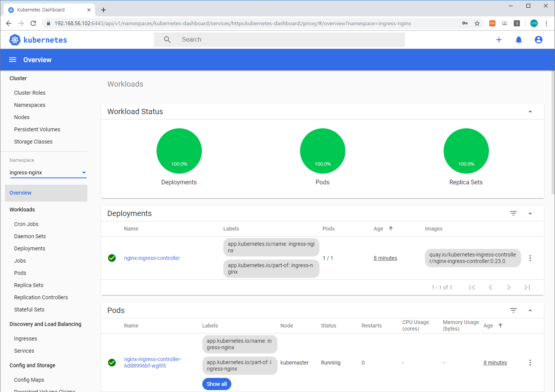Open Persistent Volumes in sidebar
555x392 pixels.
coord(37,129)
